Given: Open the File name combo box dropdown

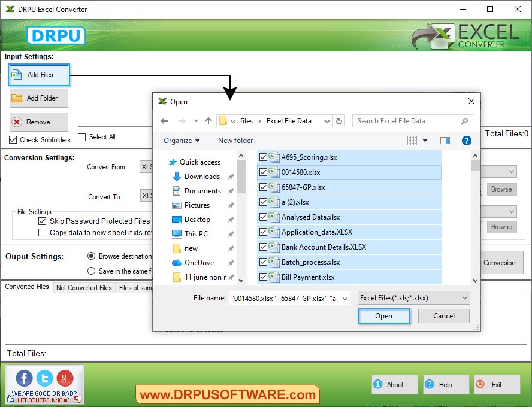Looking at the screenshot, I should coord(346,297).
